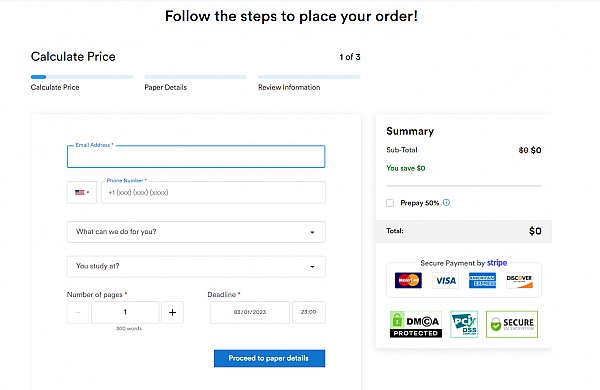Click the Discover card logo
Screen dimensions: 600x390
(x=519, y=281)
